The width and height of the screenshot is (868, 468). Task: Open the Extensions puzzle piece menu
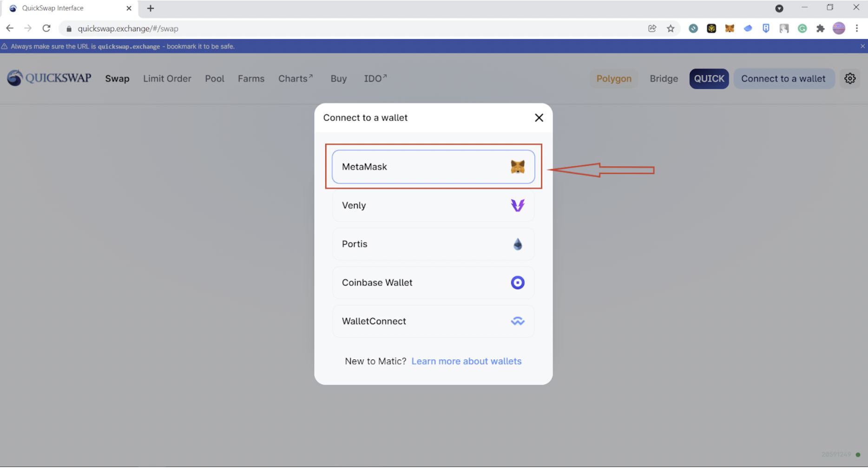click(821, 28)
